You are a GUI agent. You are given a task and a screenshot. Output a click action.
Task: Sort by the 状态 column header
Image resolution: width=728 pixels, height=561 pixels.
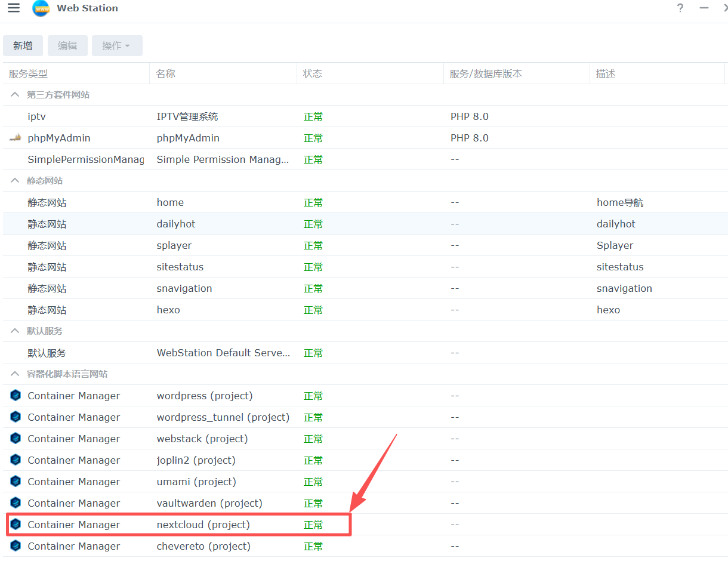[313, 74]
